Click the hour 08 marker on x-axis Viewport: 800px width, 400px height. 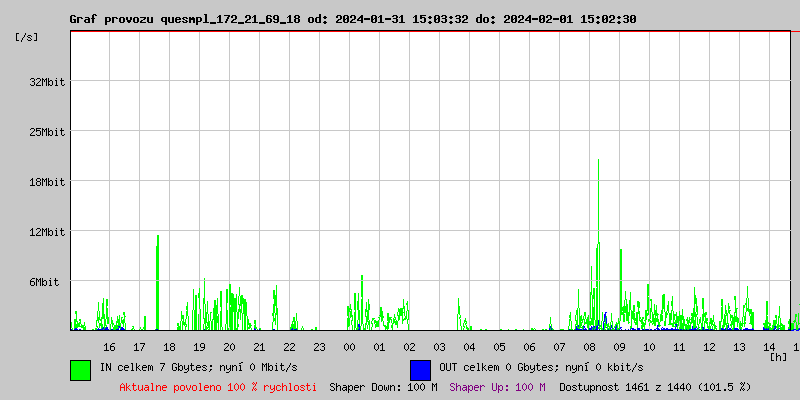point(589,347)
